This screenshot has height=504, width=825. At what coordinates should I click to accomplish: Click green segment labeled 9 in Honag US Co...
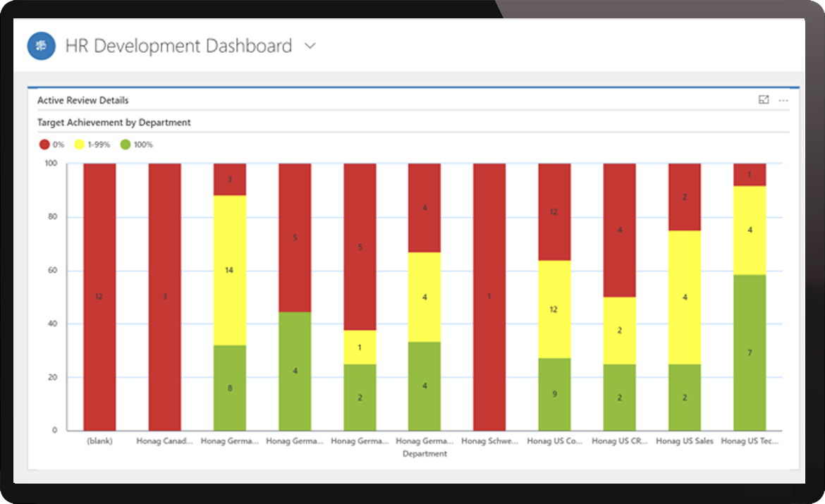click(554, 394)
